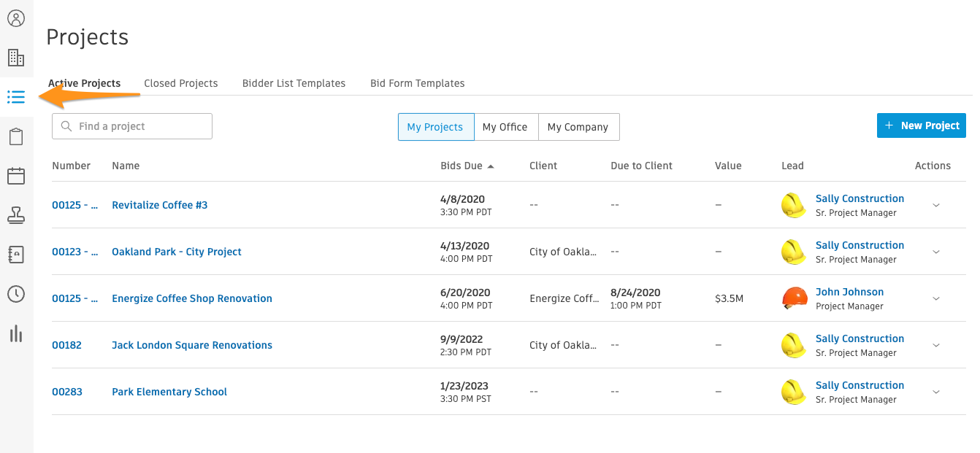Image resolution: width=980 pixels, height=453 pixels.
Task: Click the Due to Client column header
Action: [642, 166]
